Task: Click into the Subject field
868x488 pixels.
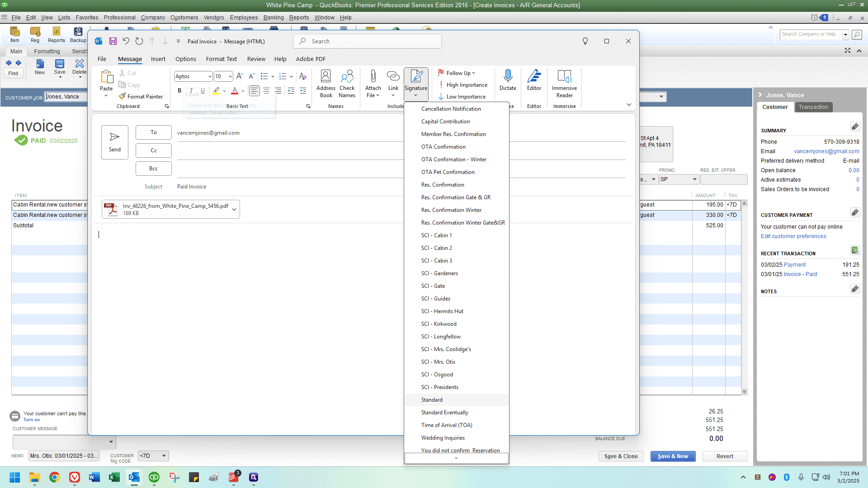Action: [401, 187]
